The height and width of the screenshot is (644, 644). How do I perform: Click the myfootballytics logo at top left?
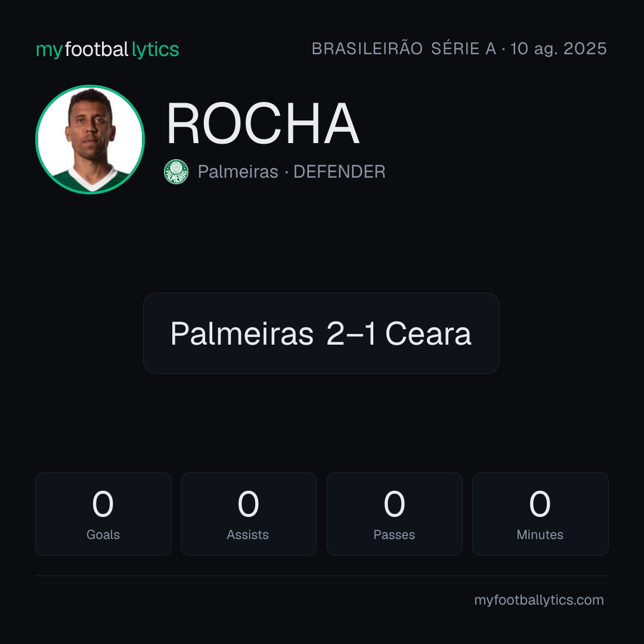click(107, 49)
